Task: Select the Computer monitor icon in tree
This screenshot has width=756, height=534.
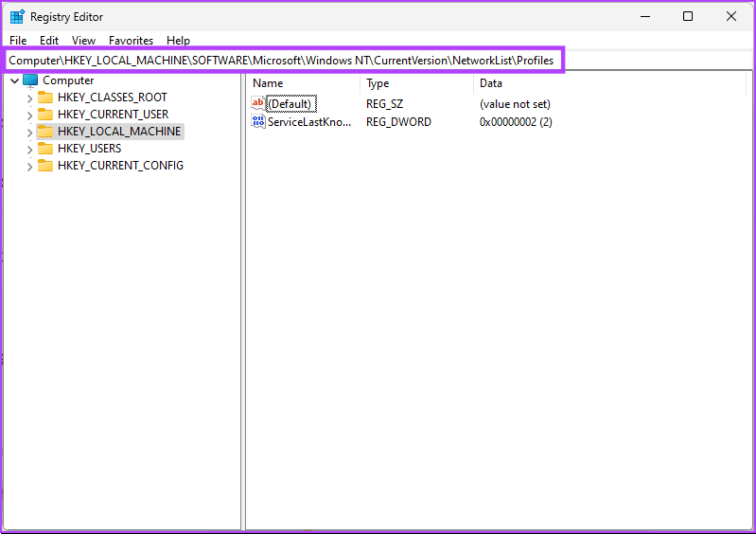Action: tap(30, 80)
